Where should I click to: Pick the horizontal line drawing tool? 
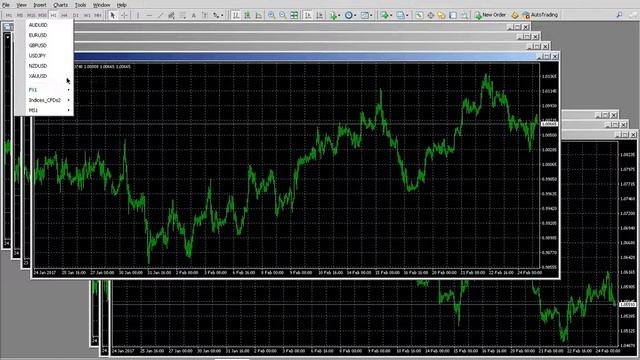tap(149, 15)
